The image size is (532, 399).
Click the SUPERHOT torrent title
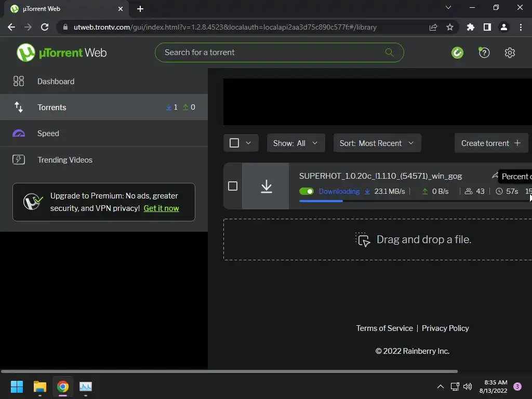(380, 176)
